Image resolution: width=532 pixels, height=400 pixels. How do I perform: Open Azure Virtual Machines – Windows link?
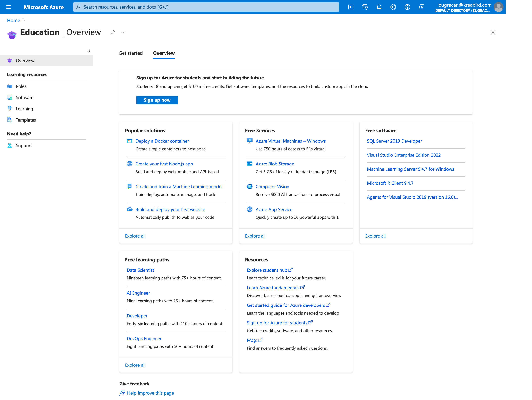tap(291, 141)
